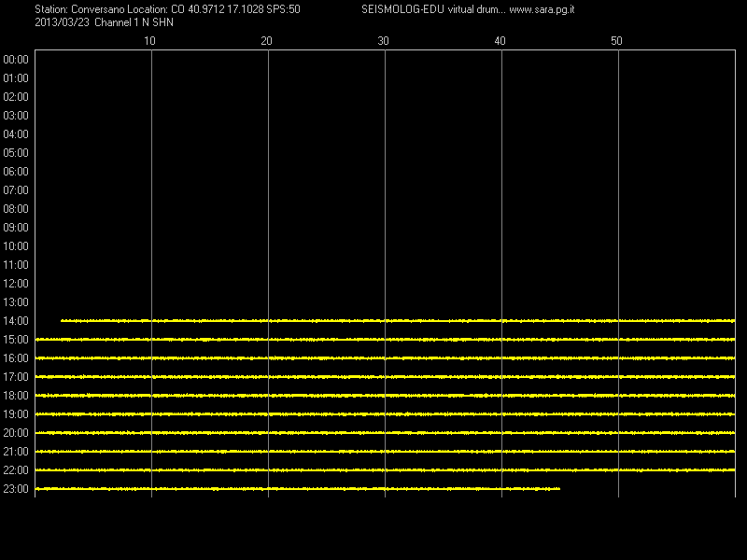
Task: Click the 01:00 hour label
Action: [x=16, y=78]
